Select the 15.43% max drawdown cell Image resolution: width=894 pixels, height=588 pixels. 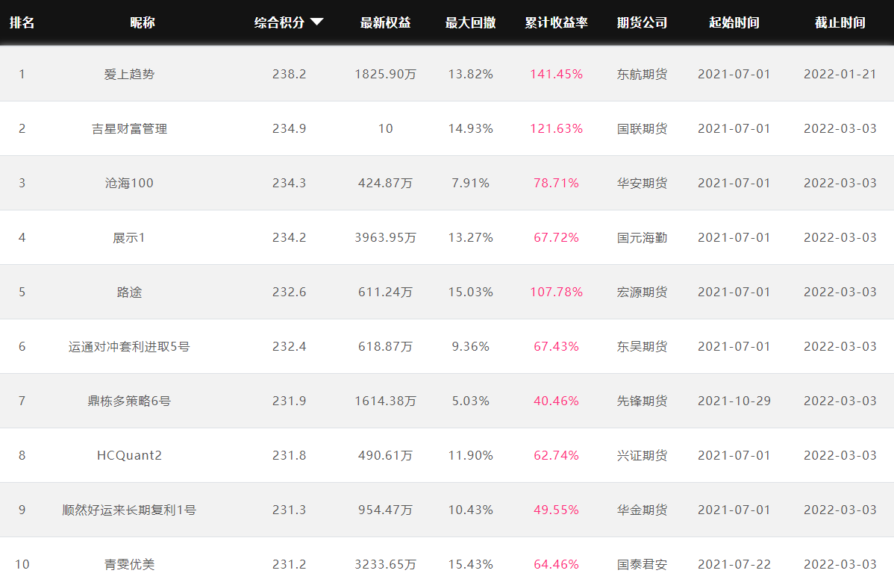[470, 565]
